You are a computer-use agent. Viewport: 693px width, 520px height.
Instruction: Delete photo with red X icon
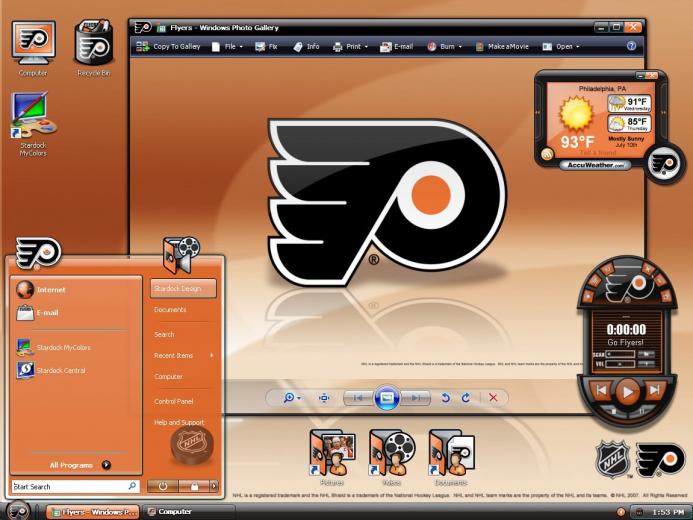tap(493, 398)
